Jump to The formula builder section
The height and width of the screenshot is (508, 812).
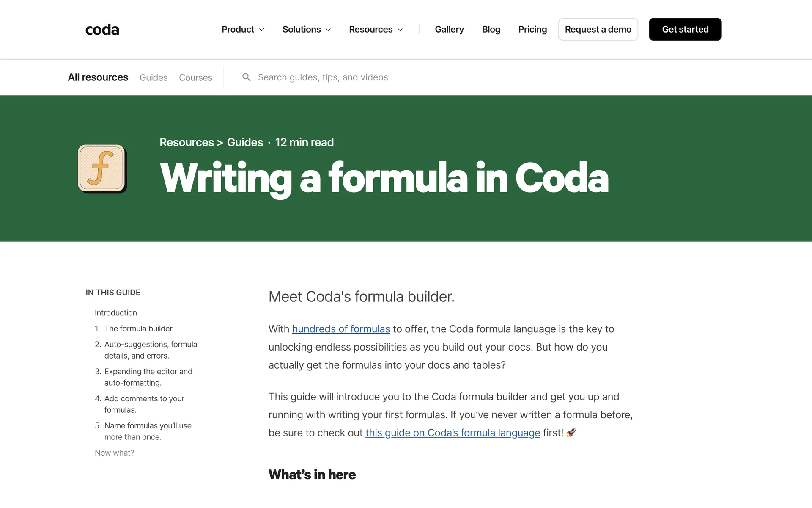click(x=139, y=329)
